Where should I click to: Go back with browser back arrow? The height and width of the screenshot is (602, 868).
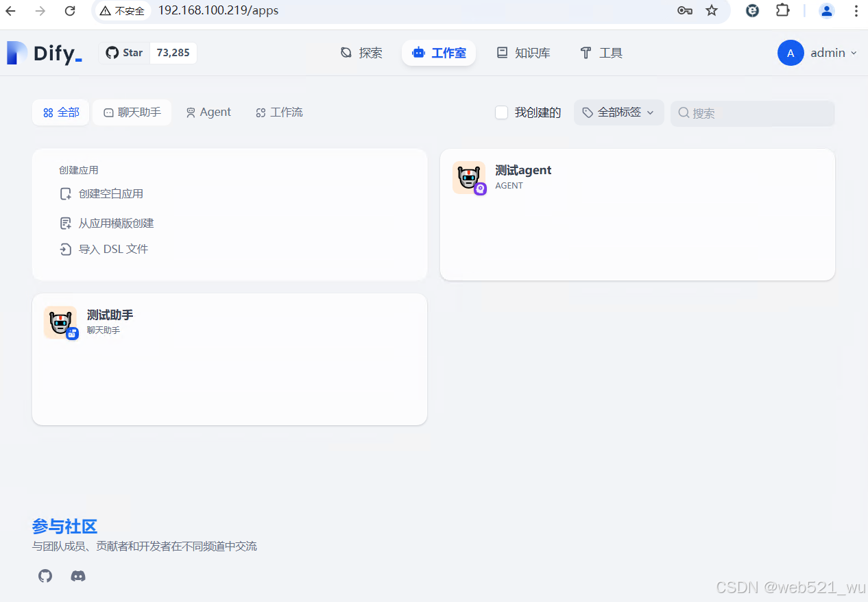11,11
